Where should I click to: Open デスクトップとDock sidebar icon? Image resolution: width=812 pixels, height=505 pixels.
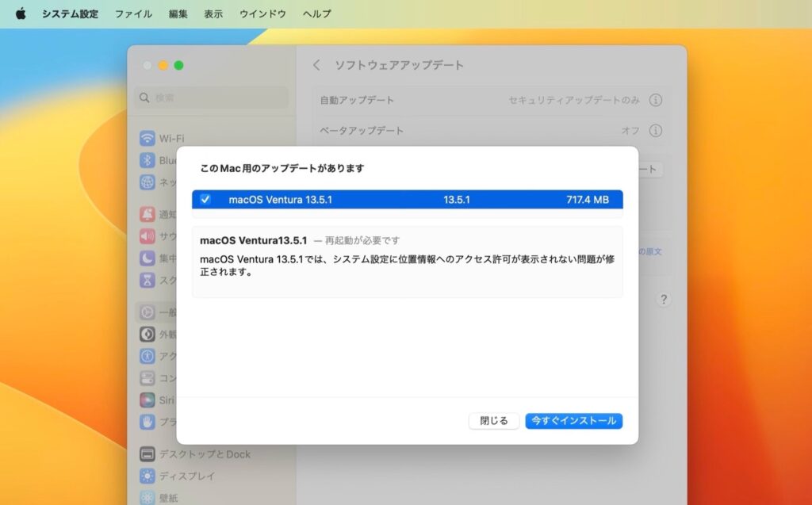point(147,454)
